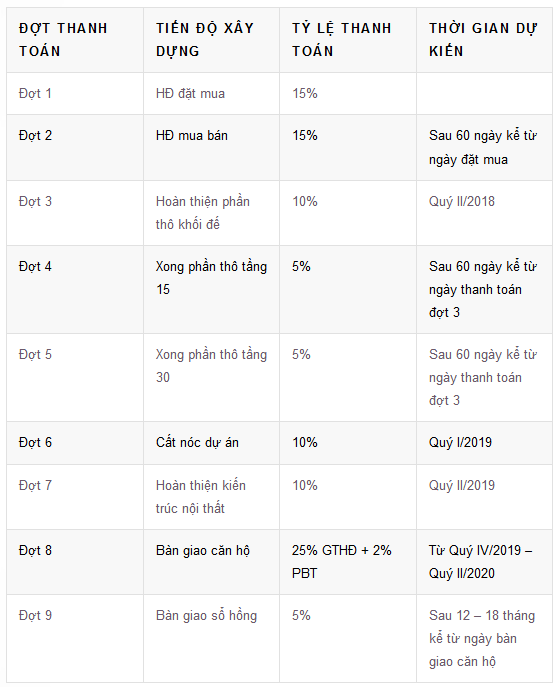Click the 'Đợt 5' row label
560x687 pixels.
(35, 354)
